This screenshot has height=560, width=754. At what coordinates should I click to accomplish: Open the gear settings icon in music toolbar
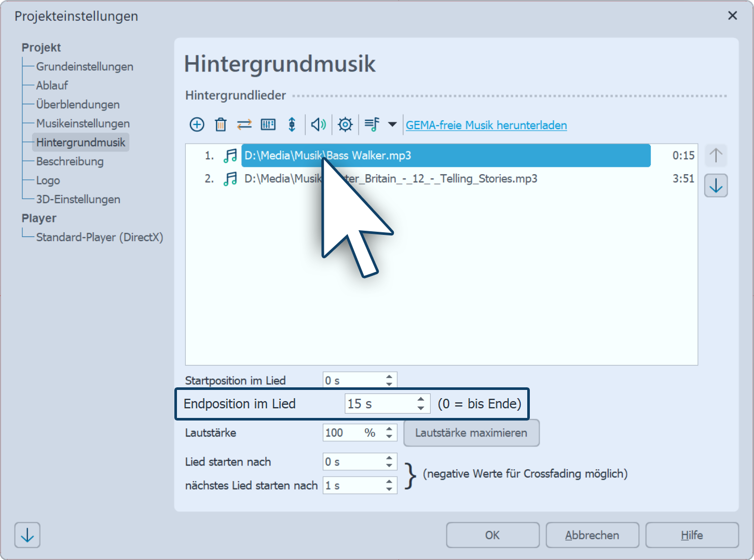click(345, 124)
